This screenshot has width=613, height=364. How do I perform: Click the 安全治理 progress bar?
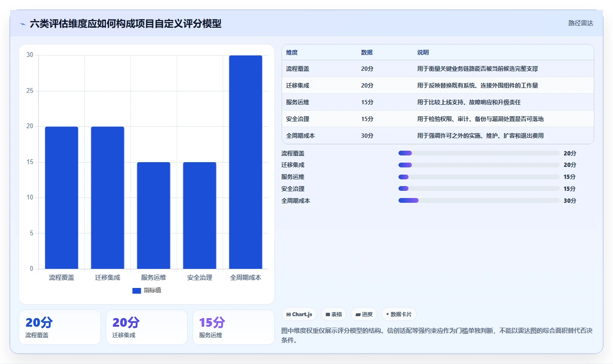[x=479, y=189]
